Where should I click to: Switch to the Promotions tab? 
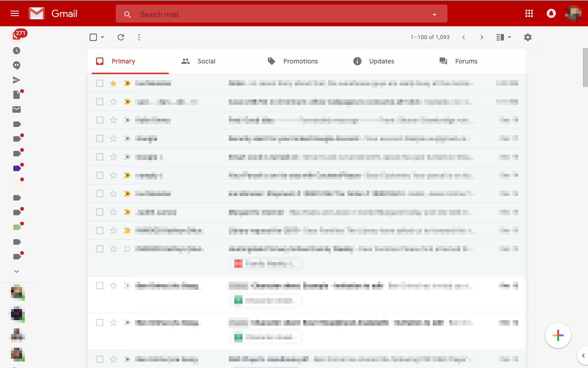coord(300,61)
